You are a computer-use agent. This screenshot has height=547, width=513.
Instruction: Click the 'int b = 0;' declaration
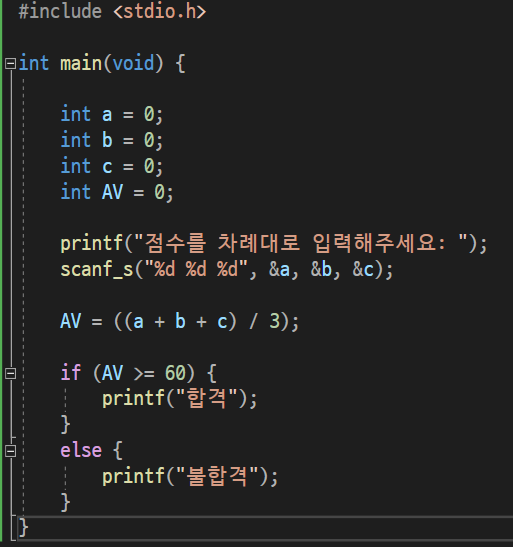(x=112, y=140)
